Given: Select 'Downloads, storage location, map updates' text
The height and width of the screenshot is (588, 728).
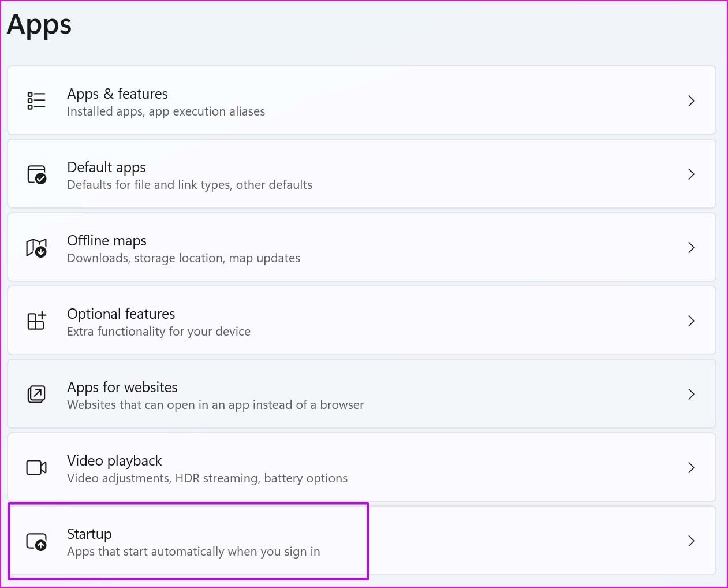Looking at the screenshot, I should [x=184, y=258].
